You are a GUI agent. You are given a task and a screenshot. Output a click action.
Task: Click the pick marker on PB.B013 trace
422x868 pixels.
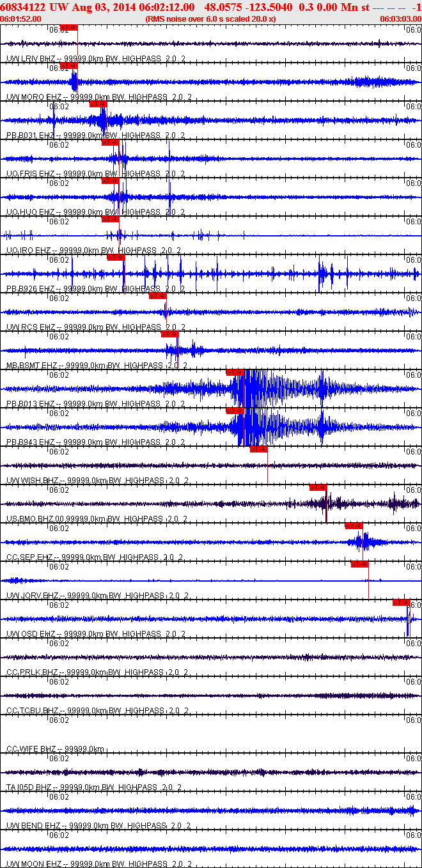tap(235, 373)
